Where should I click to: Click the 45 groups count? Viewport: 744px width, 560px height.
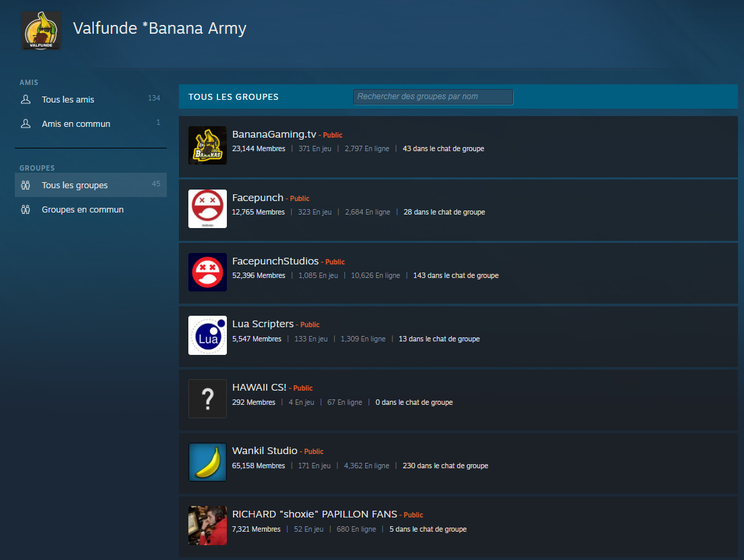156,184
